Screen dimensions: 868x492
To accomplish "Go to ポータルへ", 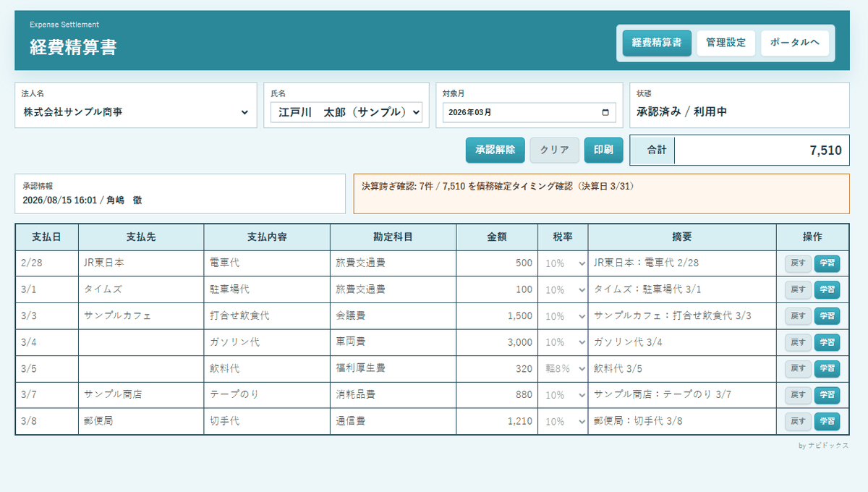I will click(795, 43).
